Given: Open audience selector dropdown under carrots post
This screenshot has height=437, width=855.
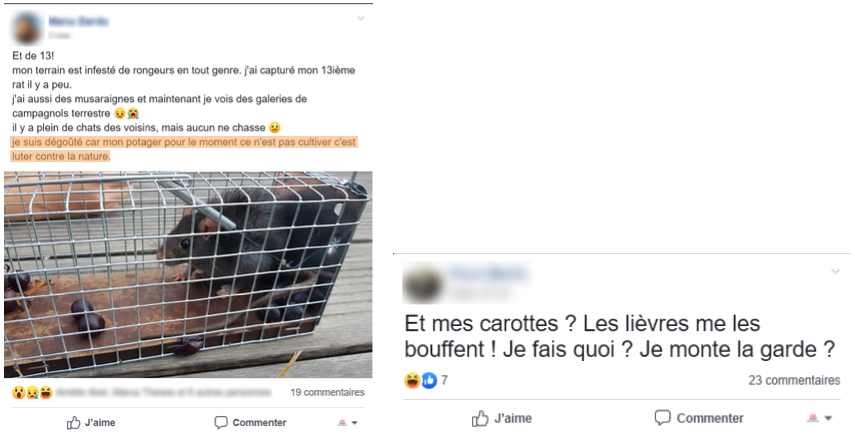Looking at the screenshot, I should coord(820,418).
